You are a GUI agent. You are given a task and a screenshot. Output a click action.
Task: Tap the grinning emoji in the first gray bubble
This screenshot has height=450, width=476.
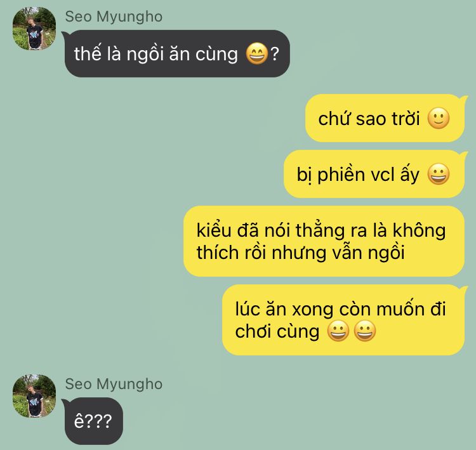coord(256,54)
